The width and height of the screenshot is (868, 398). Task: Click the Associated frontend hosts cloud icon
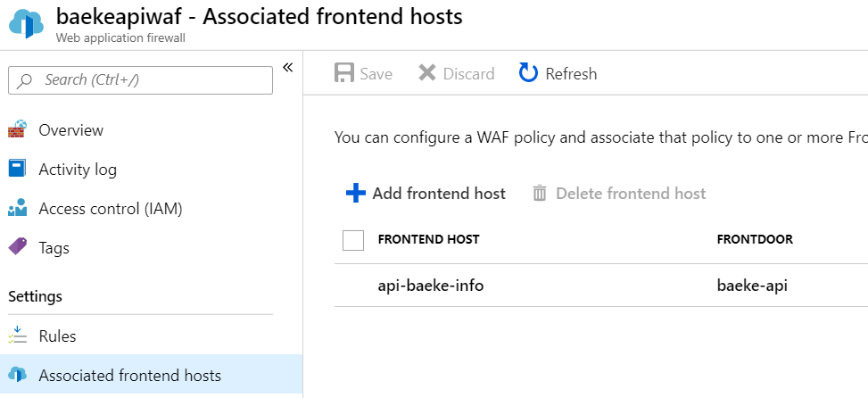point(17,376)
